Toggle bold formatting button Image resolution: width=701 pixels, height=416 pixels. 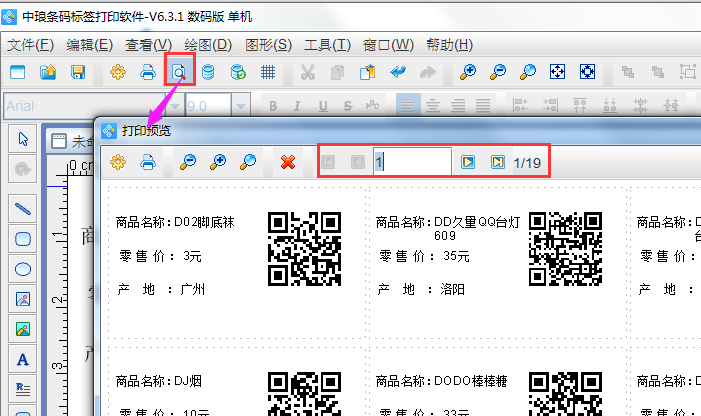pyautogui.click(x=271, y=106)
